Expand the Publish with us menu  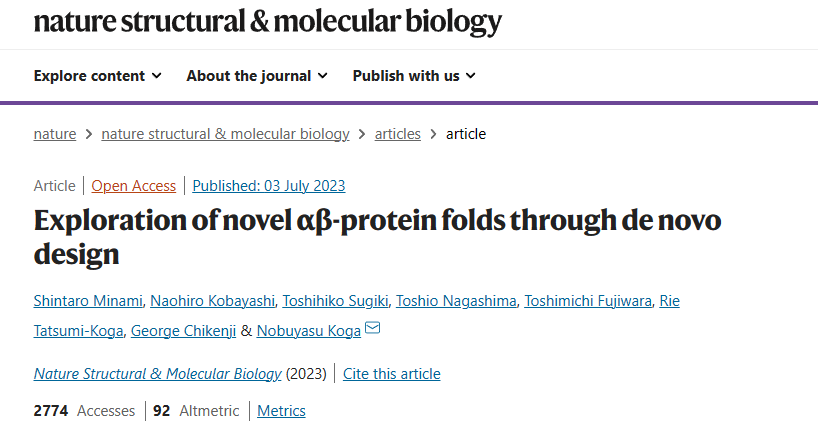[x=414, y=76]
